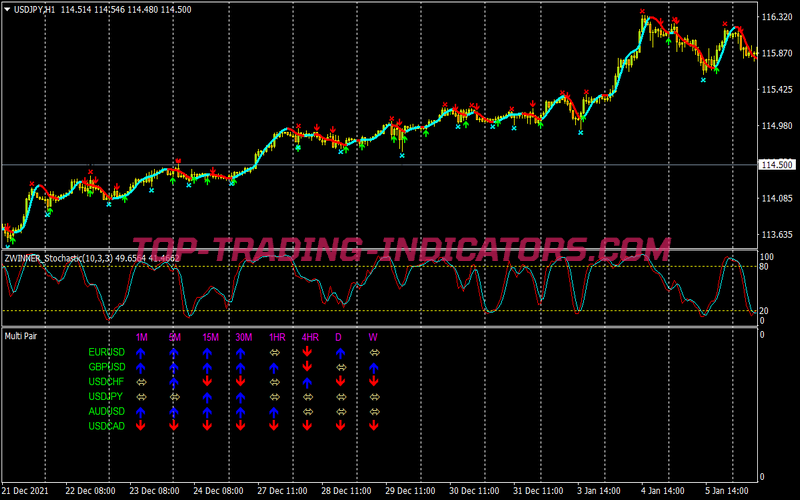
Task: Click the AUDUSD 1HR up arrow
Action: point(274,412)
